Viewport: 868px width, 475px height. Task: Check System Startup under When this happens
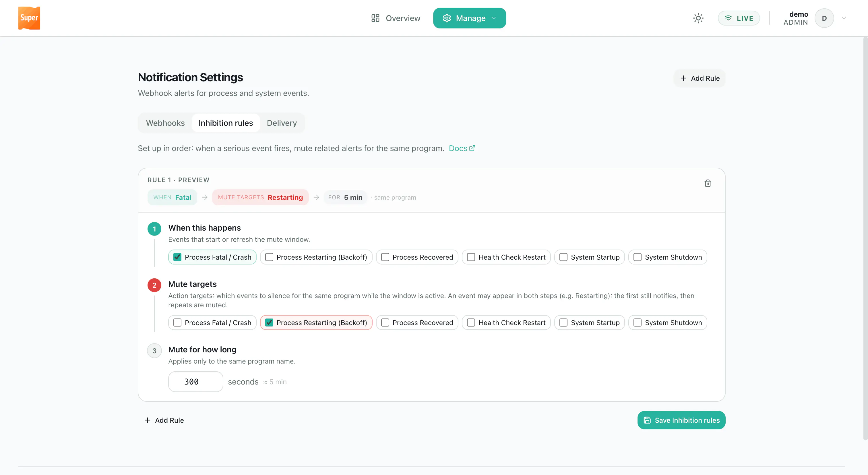pyautogui.click(x=589, y=257)
